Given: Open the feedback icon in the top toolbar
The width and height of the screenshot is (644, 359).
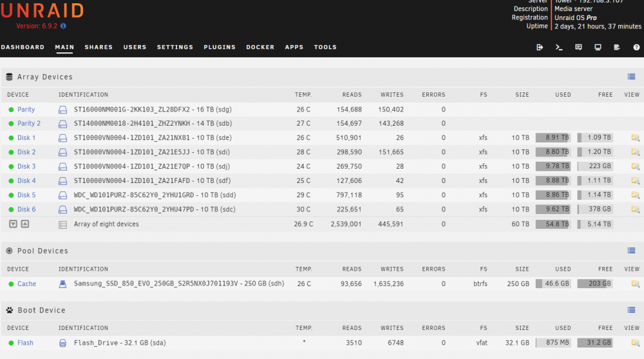Looking at the screenshot, I should [578, 47].
